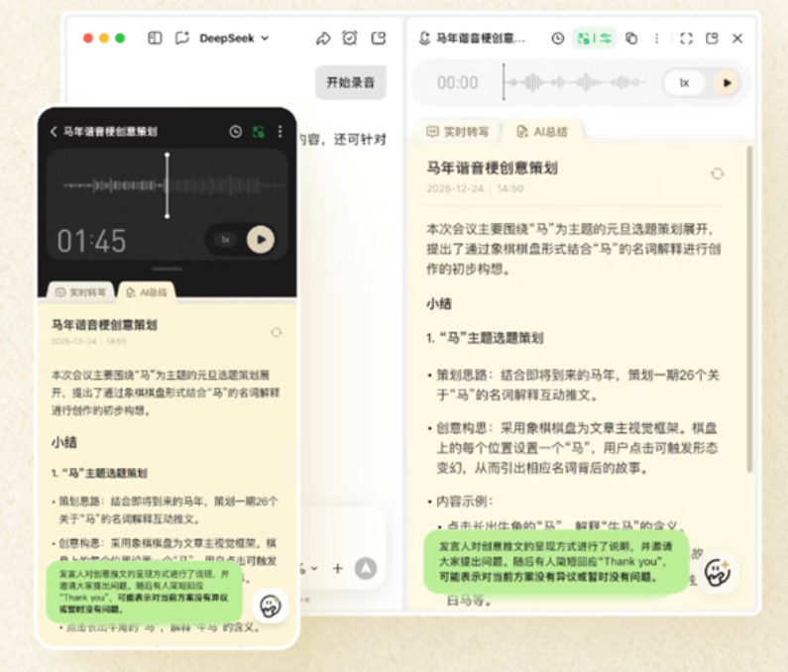Screen dimensions: 788x672
Task: Click the 开始录音 button
Action: pyautogui.click(x=351, y=82)
